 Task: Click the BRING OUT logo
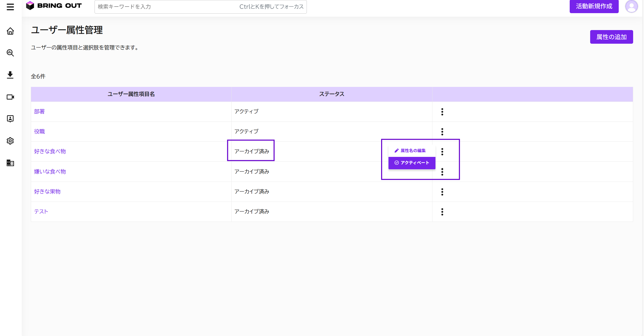tap(54, 6)
